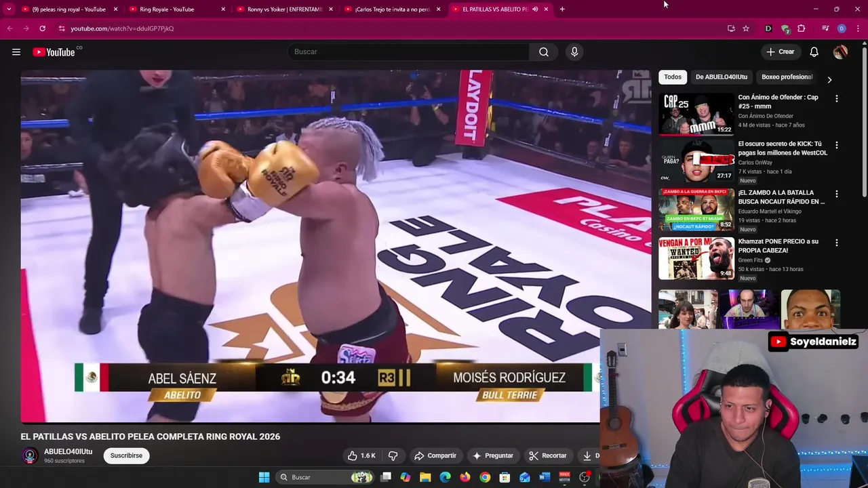Open the media controls icon in Chrome toolbar

tap(825, 28)
